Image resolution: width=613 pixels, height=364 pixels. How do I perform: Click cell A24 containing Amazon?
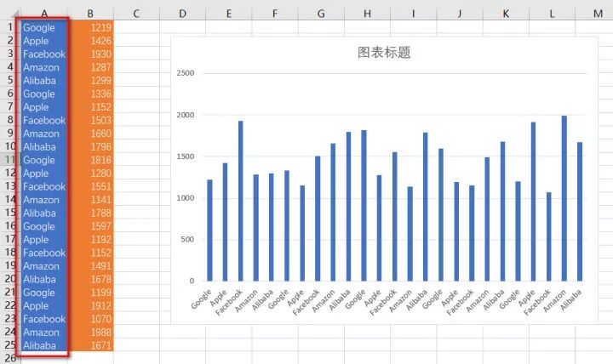44,333
